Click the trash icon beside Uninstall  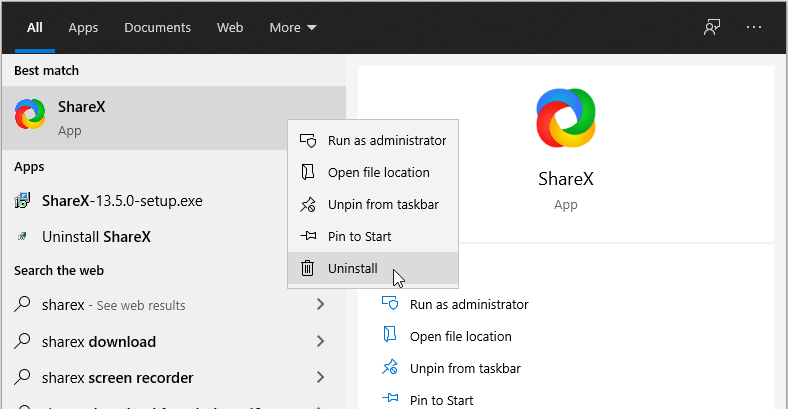pyautogui.click(x=308, y=268)
